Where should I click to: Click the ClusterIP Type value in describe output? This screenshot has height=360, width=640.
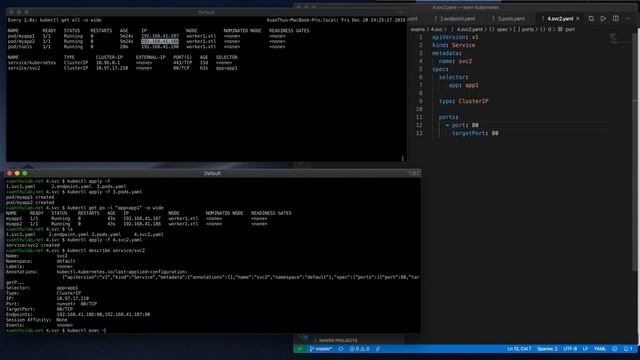[x=69, y=293]
